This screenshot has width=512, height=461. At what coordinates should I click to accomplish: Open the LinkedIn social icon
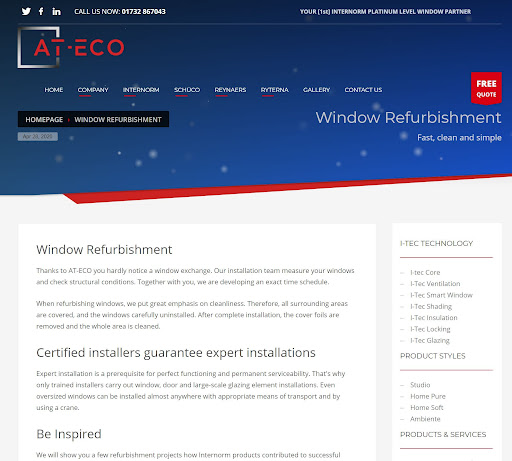click(x=56, y=11)
